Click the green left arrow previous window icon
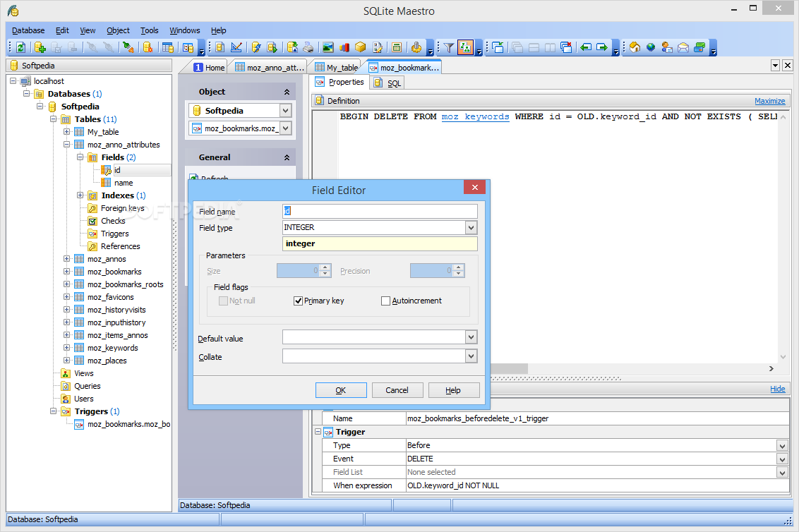Viewport: 799px width, 532px height. [586, 47]
